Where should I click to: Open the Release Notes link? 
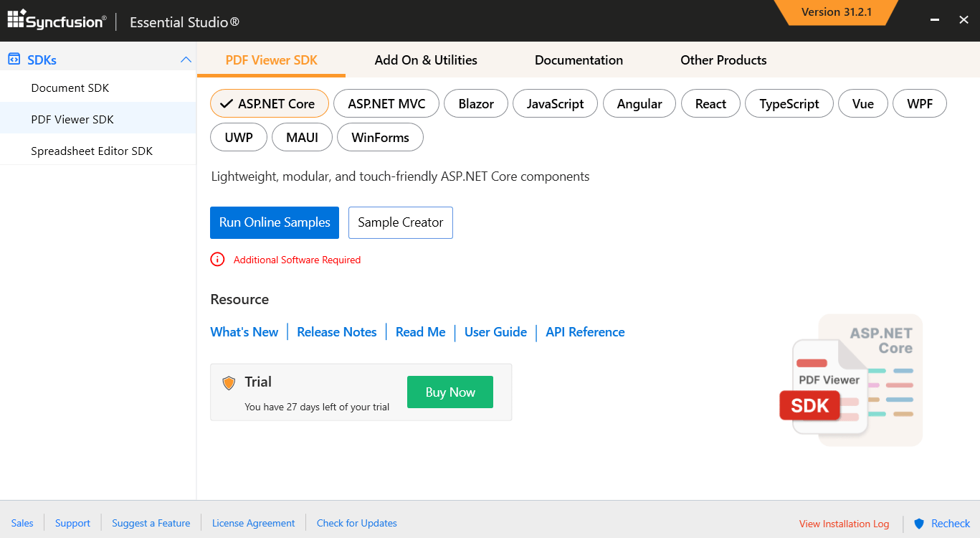[337, 331]
